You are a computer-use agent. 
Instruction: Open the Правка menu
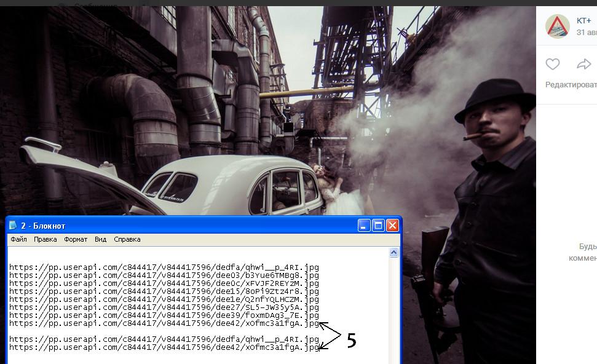[45, 239]
